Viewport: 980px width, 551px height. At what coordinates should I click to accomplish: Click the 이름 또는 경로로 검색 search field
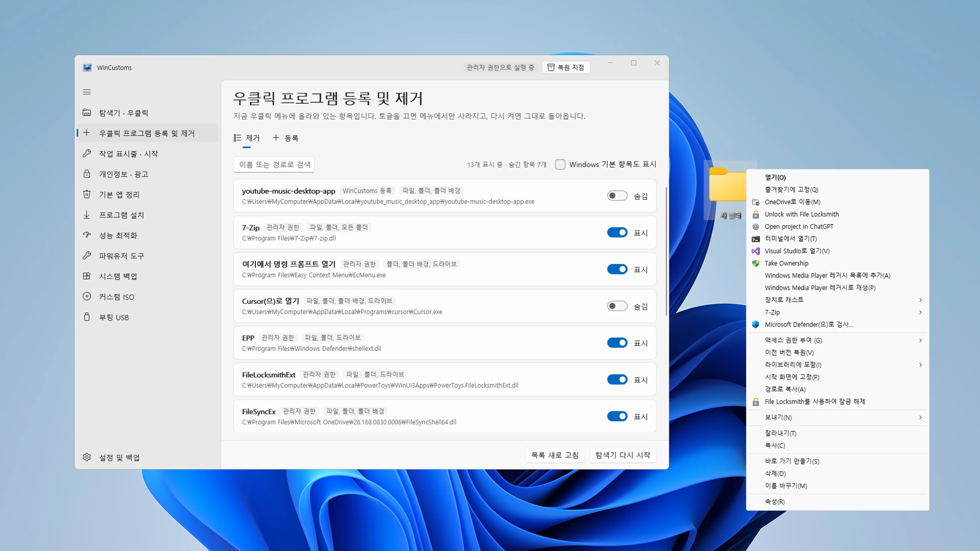274,164
